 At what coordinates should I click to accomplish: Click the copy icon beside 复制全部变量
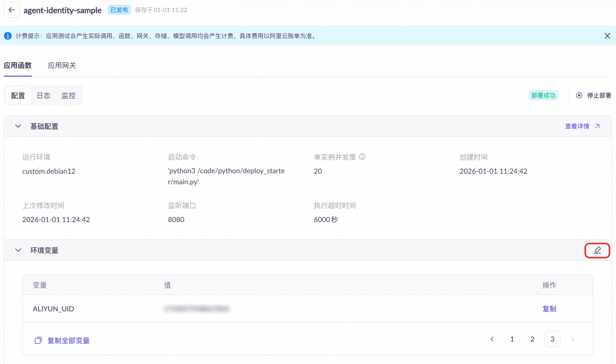coord(38,340)
